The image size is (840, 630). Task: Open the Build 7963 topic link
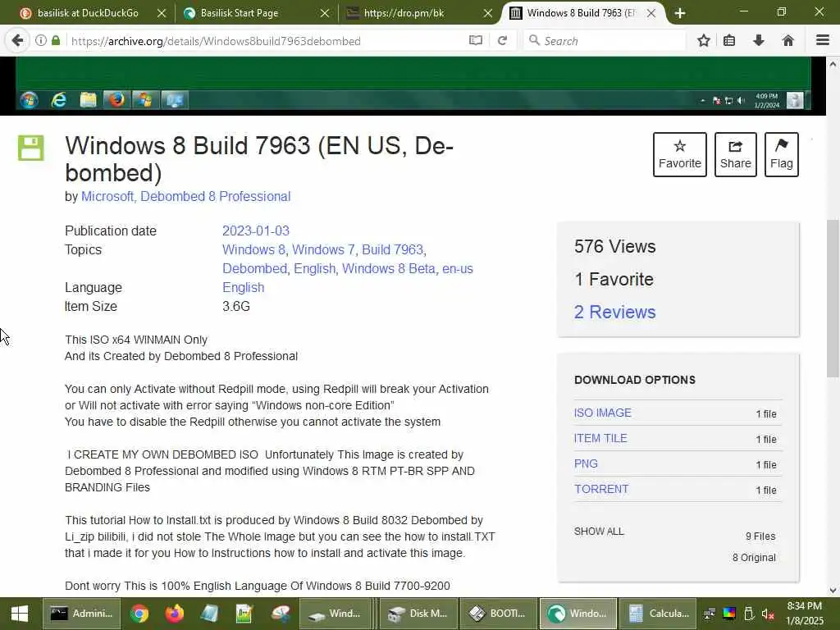point(393,249)
